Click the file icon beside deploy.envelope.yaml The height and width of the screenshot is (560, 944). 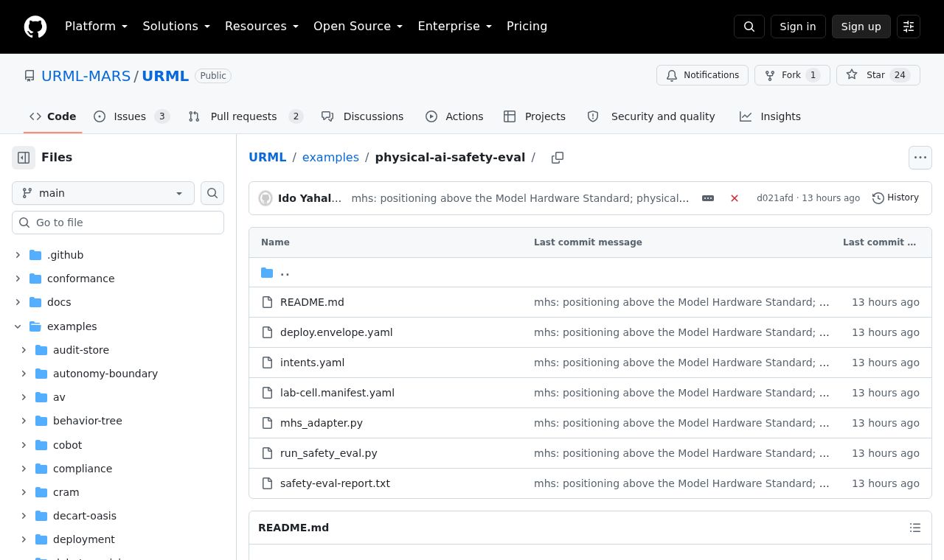268,332
